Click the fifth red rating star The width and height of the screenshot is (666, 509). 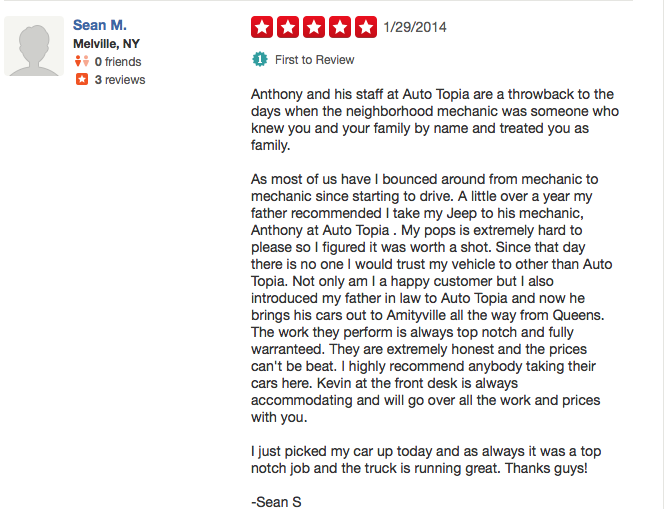click(x=366, y=27)
